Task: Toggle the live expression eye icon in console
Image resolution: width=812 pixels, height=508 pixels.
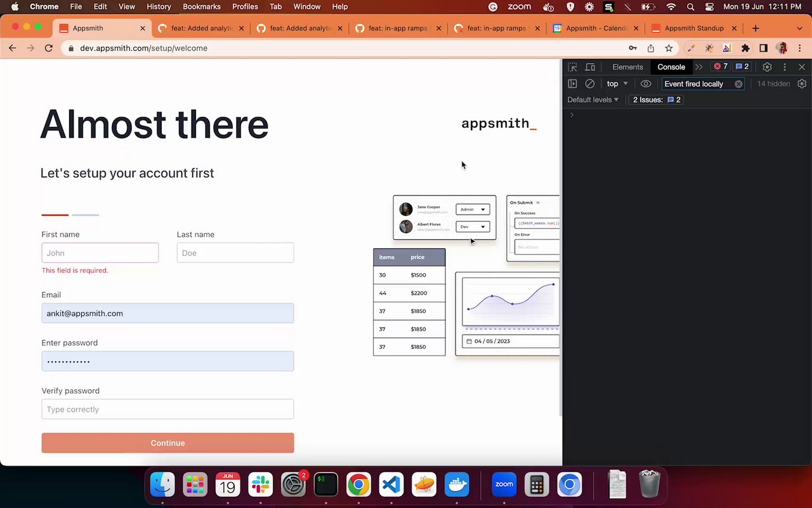Action: point(646,84)
